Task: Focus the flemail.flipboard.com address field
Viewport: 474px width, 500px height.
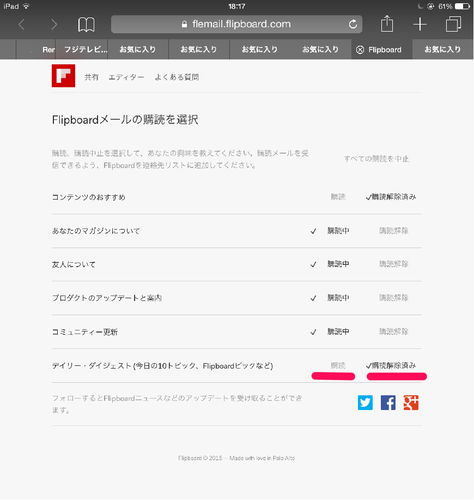Action: (x=237, y=24)
